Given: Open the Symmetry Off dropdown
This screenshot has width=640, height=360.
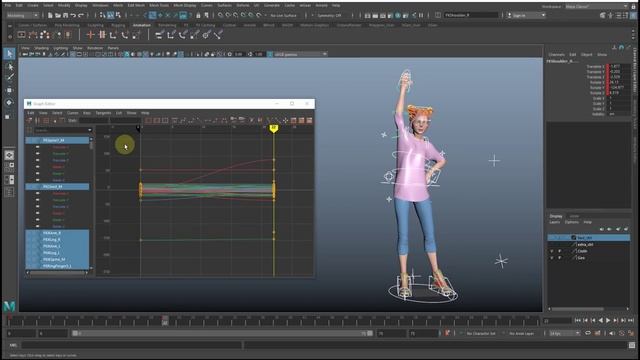Looking at the screenshot, I should [x=329, y=15].
